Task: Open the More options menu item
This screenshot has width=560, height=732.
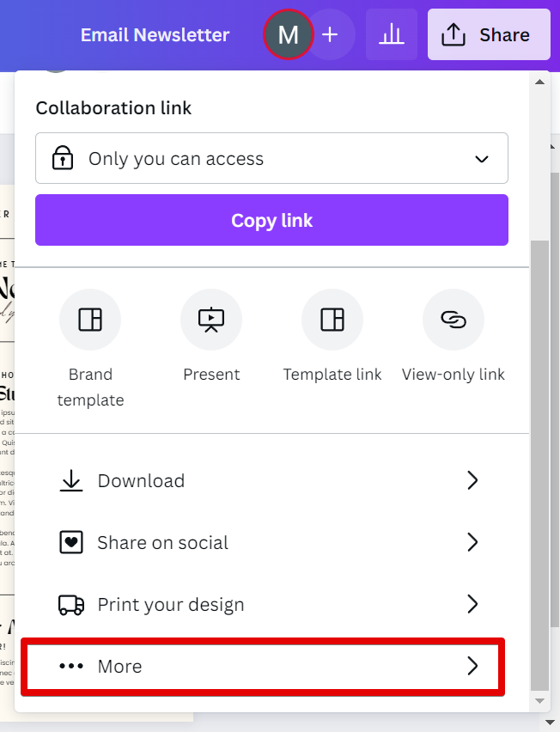Action: [x=263, y=666]
